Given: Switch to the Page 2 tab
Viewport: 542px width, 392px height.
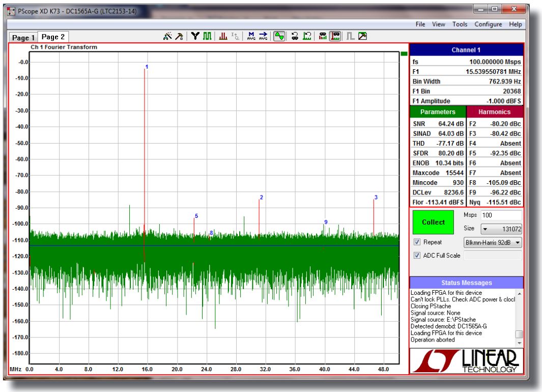Looking at the screenshot, I should coord(53,37).
